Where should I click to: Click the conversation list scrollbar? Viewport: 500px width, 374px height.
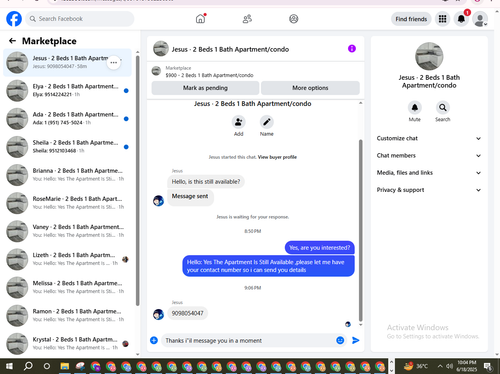tap(138, 180)
